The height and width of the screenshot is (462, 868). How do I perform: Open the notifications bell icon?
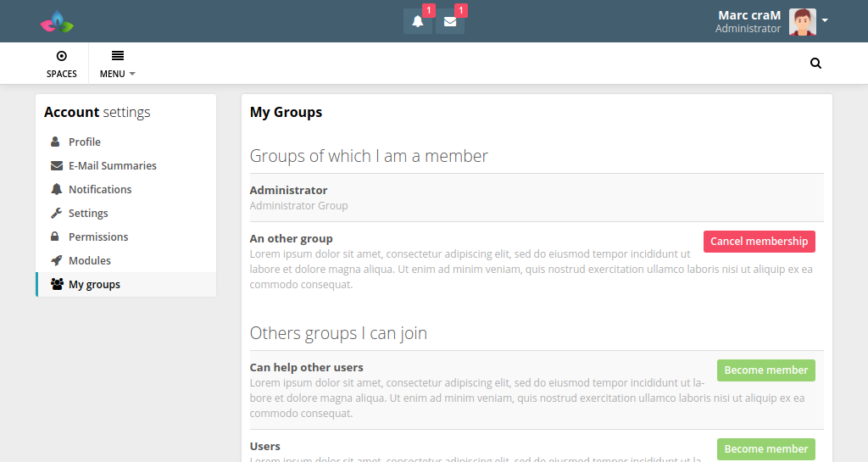pos(417,22)
